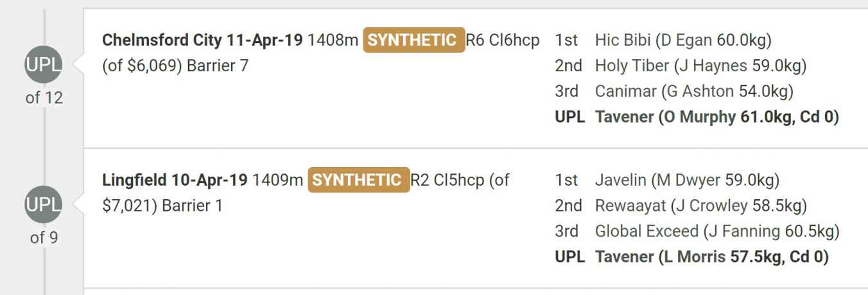868x295 pixels.
Task: Select the SYNTHETIC badge in the Lingfield race
Action: click(358, 180)
